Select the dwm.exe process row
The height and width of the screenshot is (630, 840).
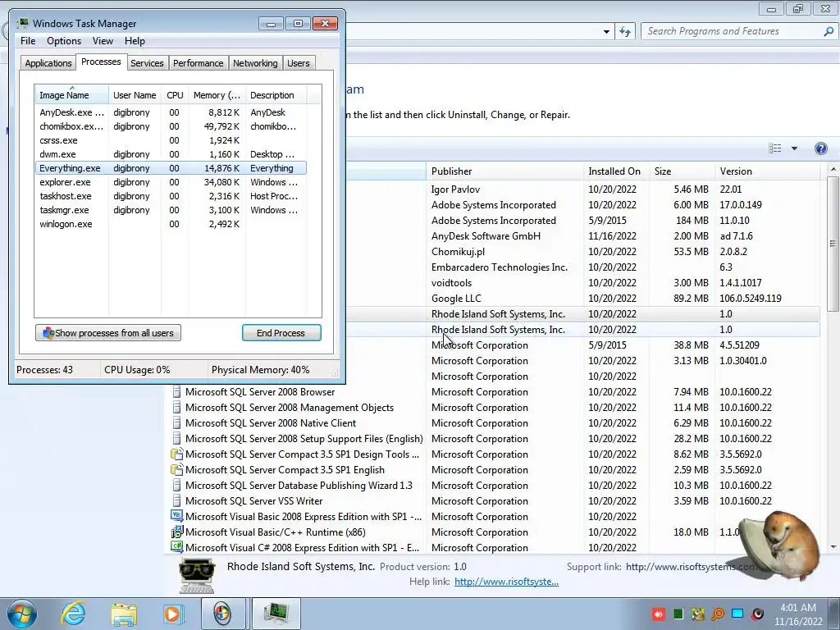(x=171, y=154)
